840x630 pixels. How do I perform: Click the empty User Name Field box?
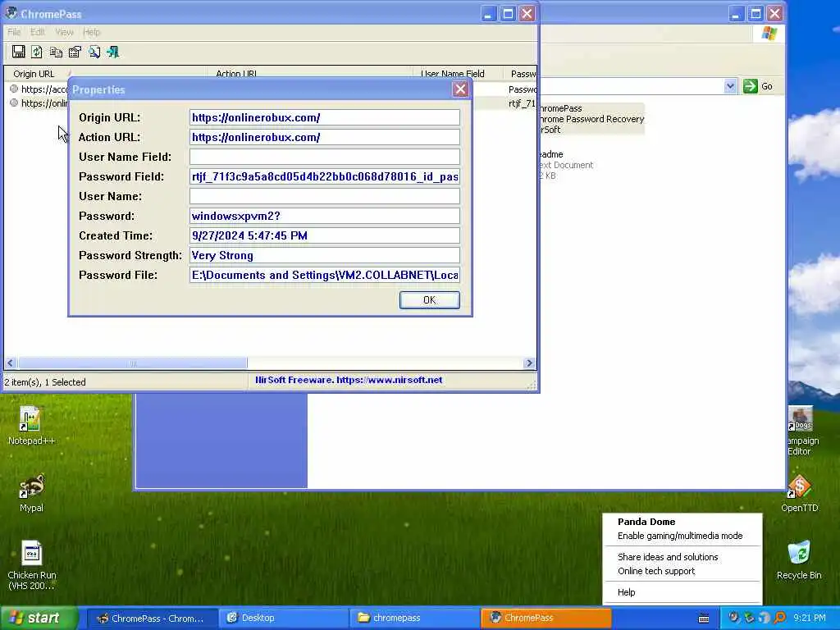coord(325,157)
